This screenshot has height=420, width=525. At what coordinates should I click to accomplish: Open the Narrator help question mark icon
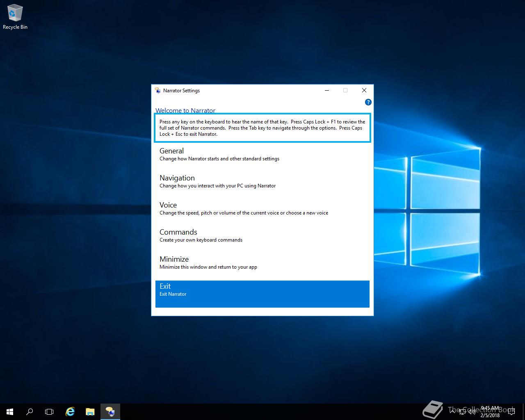coord(368,102)
